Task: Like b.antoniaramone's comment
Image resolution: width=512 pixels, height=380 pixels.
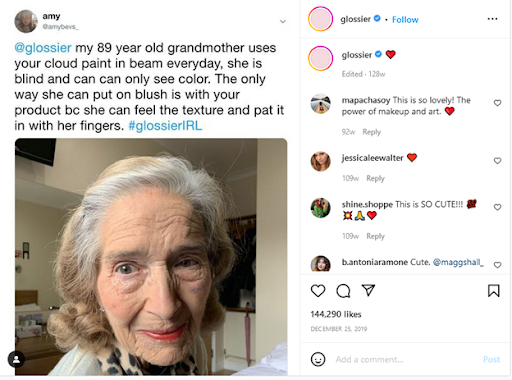Action: tap(497, 265)
